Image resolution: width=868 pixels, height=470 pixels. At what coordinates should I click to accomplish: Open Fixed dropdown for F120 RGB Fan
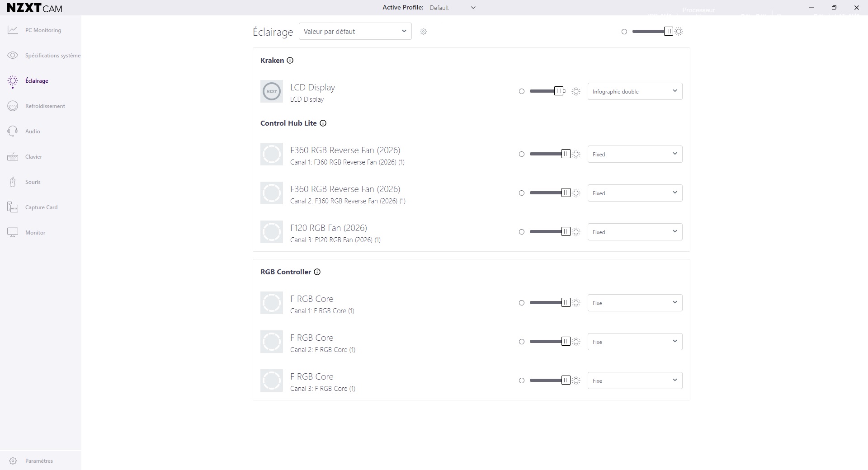(x=635, y=232)
